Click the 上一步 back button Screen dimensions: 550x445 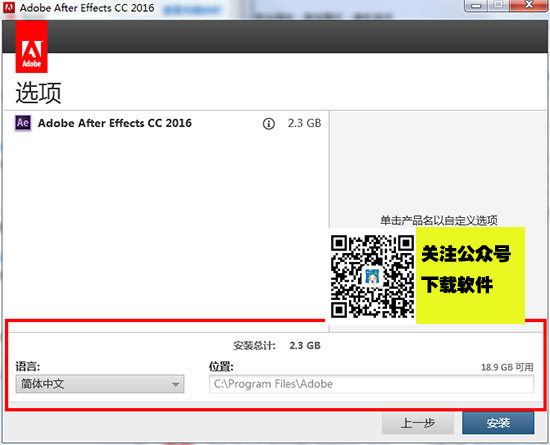point(418,423)
